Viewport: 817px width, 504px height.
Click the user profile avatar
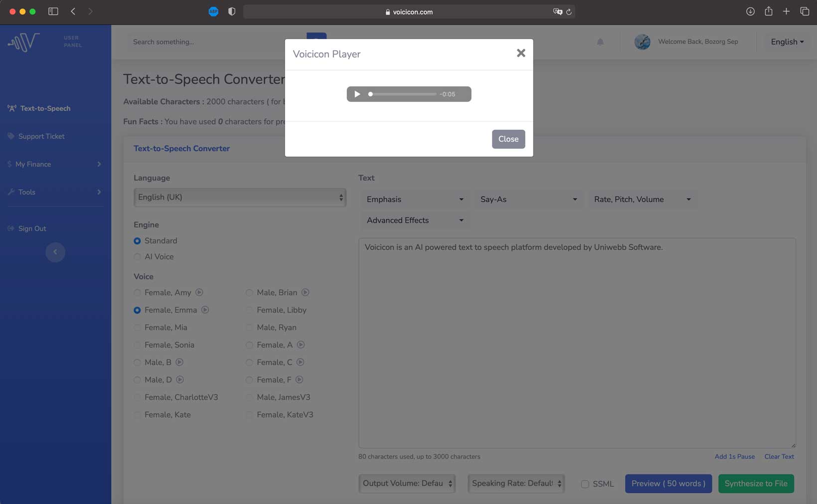click(642, 42)
